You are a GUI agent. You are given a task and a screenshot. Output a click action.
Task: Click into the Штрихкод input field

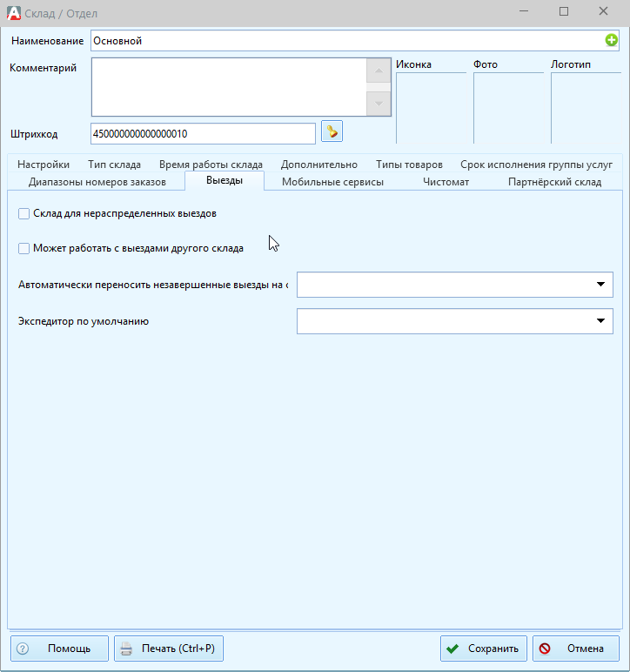point(203,133)
